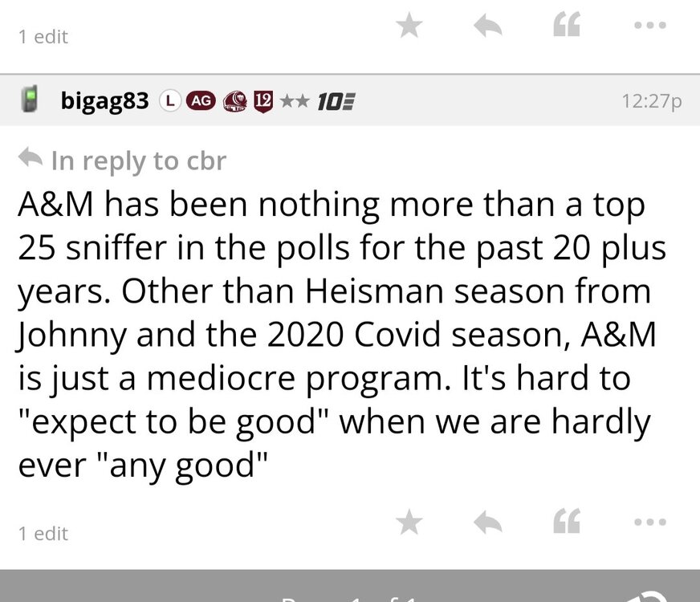Quote bigag83's post
700x602 pixels.
tap(568, 523)
